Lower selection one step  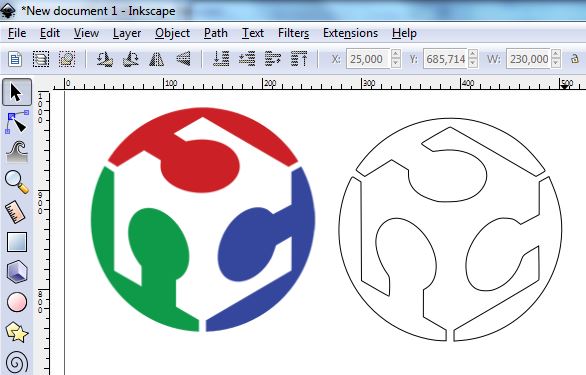point(247,59)
